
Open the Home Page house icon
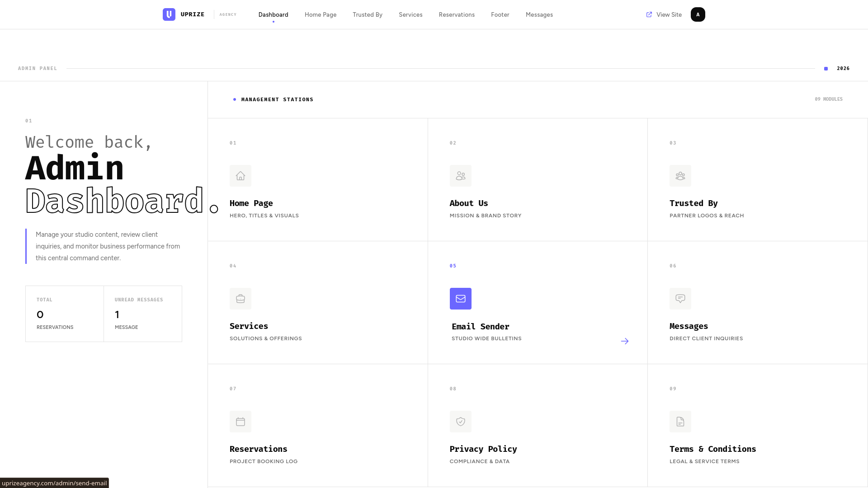pos(241,176)
